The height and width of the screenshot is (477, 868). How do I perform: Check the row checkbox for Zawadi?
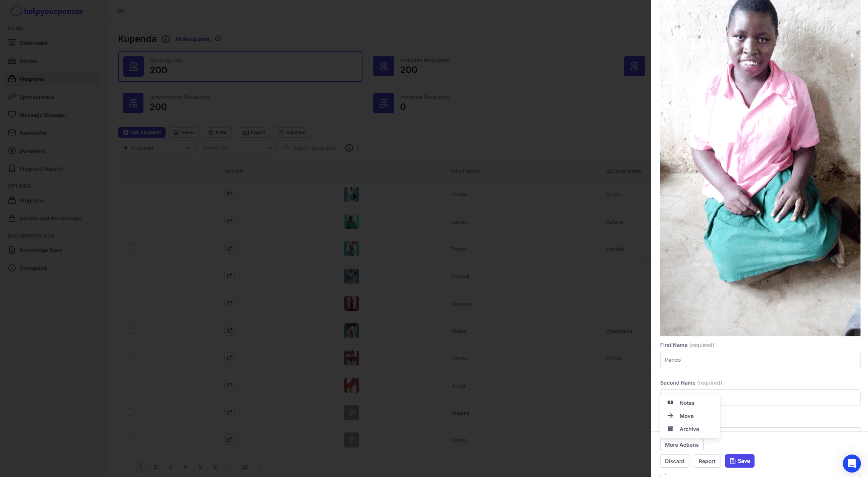(131, 275)
